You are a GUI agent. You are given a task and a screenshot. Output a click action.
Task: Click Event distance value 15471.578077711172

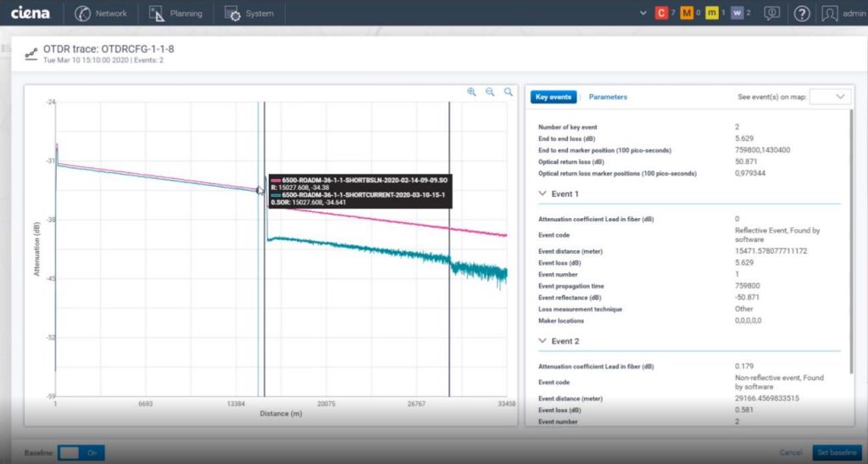(x=771, y=251)
